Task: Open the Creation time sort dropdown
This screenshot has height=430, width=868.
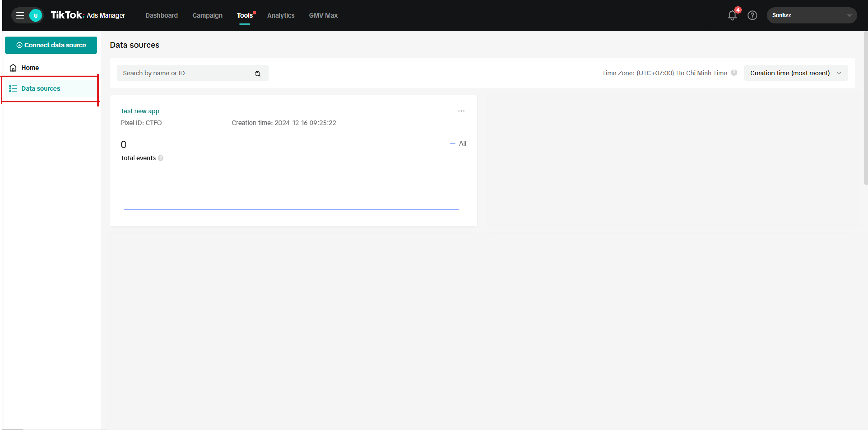Action: coord(796,73)
